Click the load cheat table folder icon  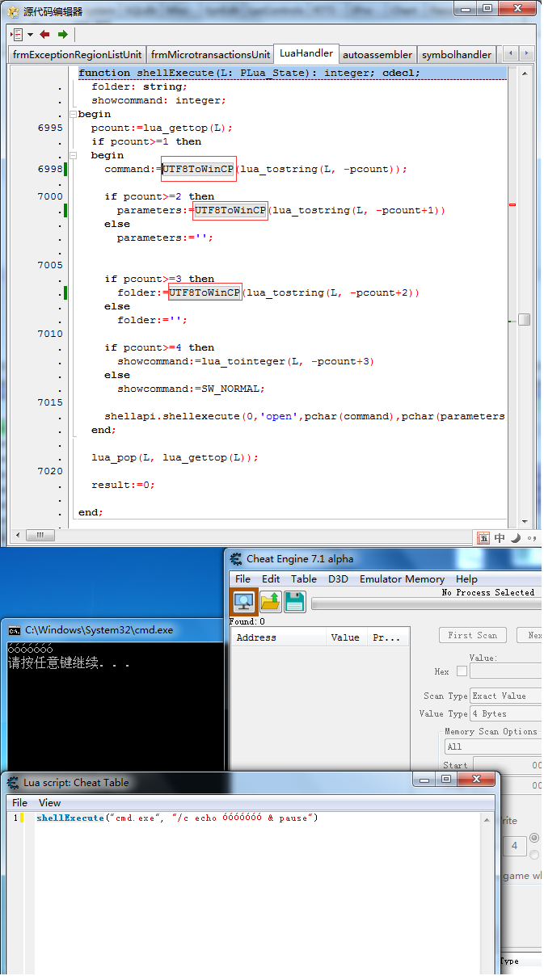click(270, 602)
